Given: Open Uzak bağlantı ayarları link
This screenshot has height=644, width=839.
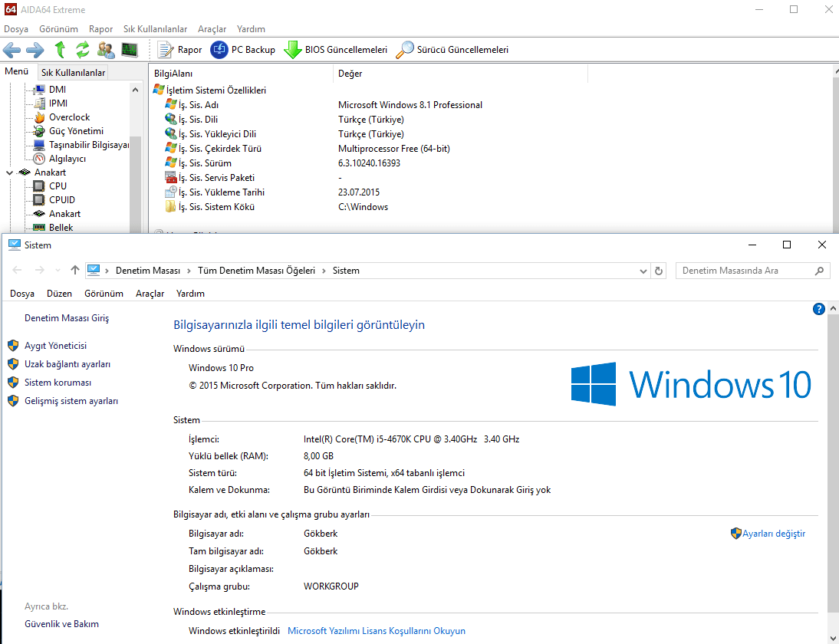Looking at the screenshot, I should tap(67, 364).
